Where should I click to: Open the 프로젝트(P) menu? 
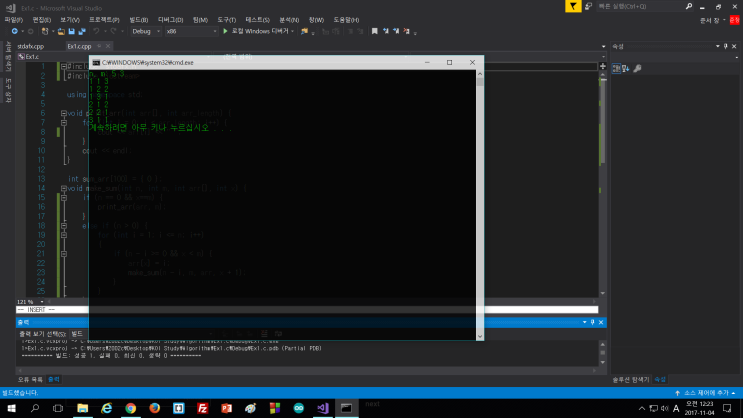tap(104, 20)
